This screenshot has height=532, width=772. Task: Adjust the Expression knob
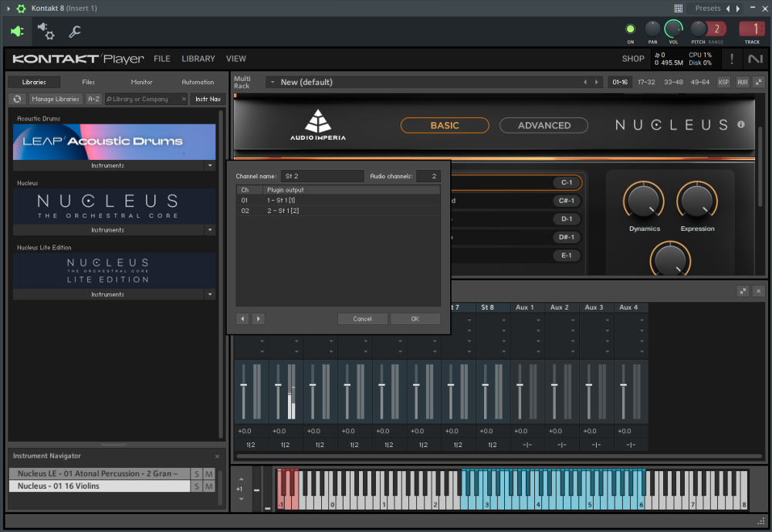click(697, 202)
